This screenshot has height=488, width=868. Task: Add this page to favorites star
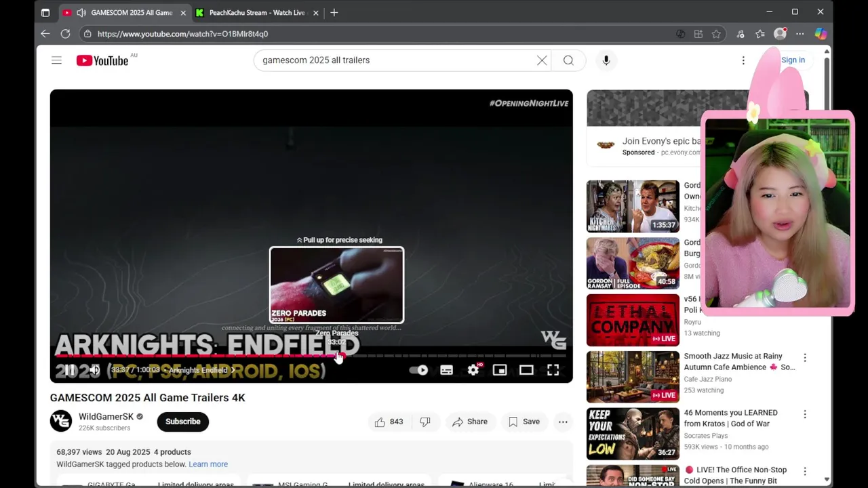point(716,34)
